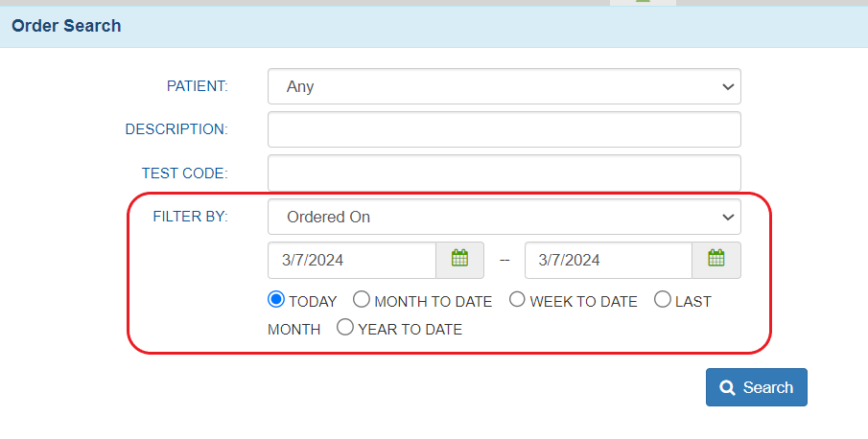Click the Order Search panel heading

(66, 26)
